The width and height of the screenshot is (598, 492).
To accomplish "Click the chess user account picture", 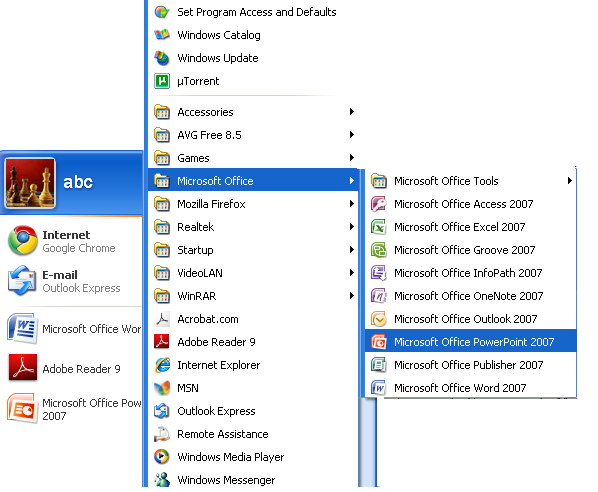I will 30,183.
